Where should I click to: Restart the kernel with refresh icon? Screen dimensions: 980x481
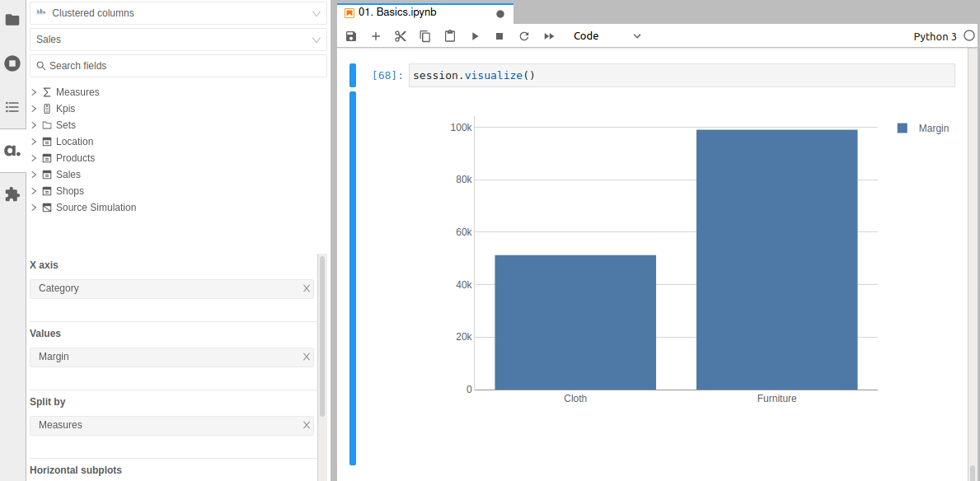(x=524, y=36)
